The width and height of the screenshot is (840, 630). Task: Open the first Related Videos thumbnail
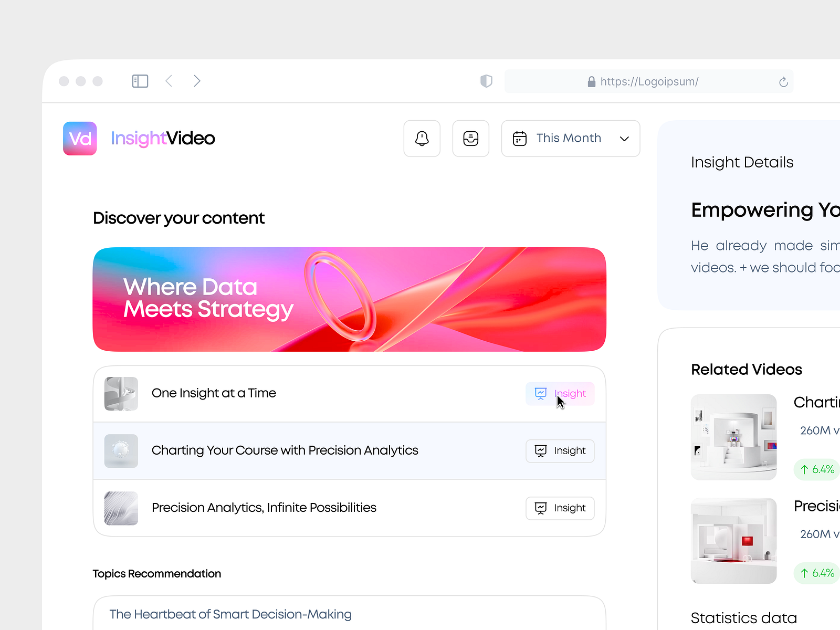pyautogui.click(x=733, y=437)
